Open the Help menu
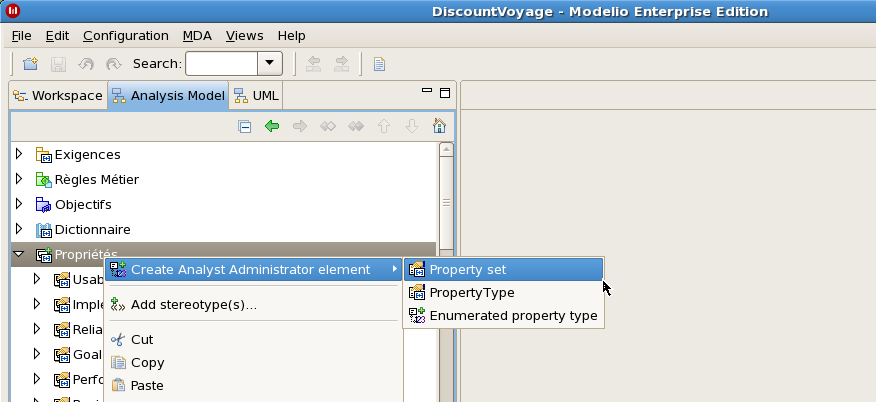Image resolution: width=876 pixels, height=402 pixels. [x=292, y=36]
